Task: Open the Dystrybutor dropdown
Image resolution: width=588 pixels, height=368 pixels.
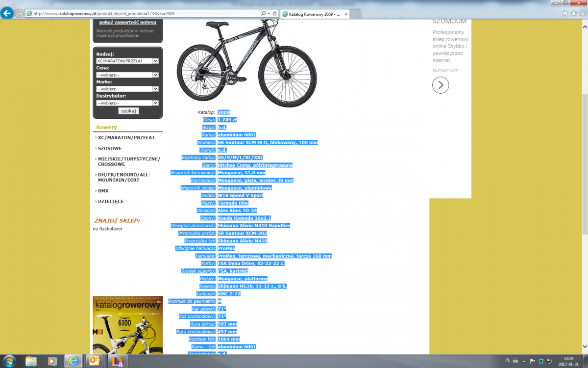Action: point(128,104)
